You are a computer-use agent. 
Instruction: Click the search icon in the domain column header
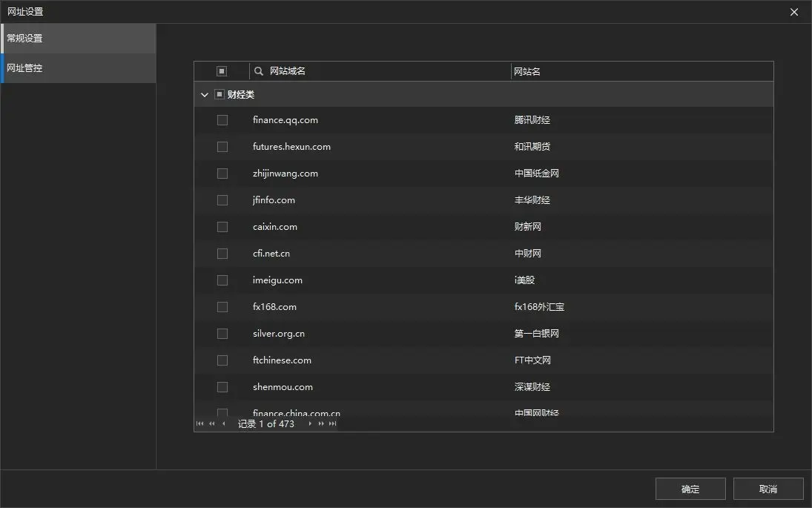click(258, 71)
